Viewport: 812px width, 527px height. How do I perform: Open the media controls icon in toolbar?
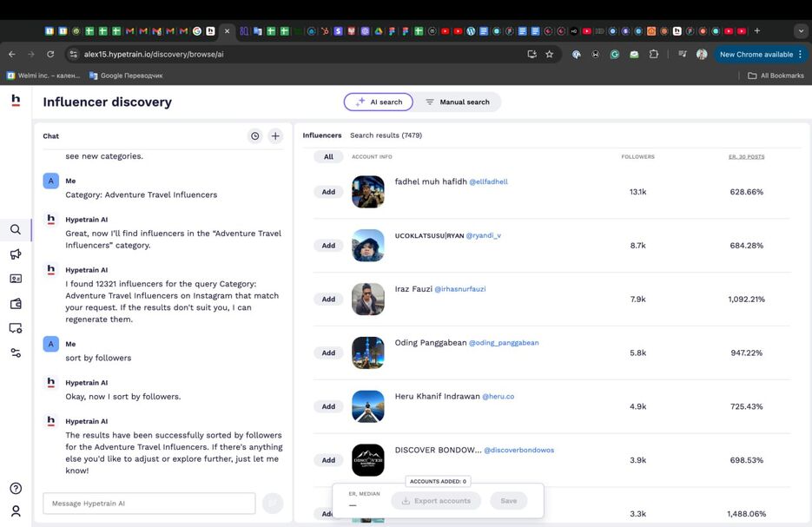click(683, 55)
